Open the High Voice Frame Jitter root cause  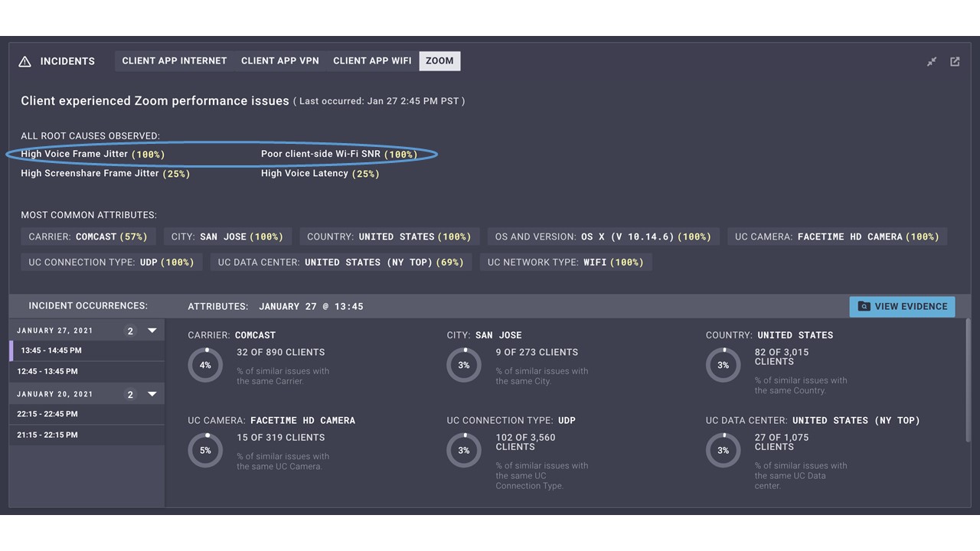click(x=73, y=154)
